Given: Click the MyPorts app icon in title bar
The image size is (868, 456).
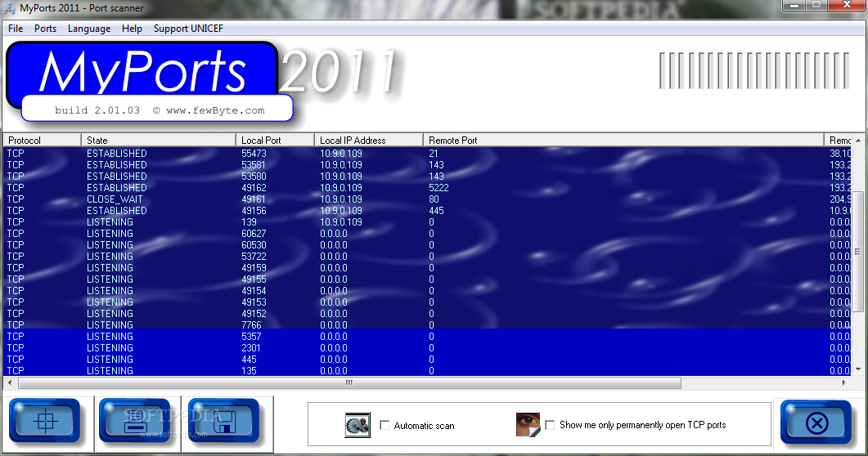Looking at the screenshot, I should (x=9, y=7).
